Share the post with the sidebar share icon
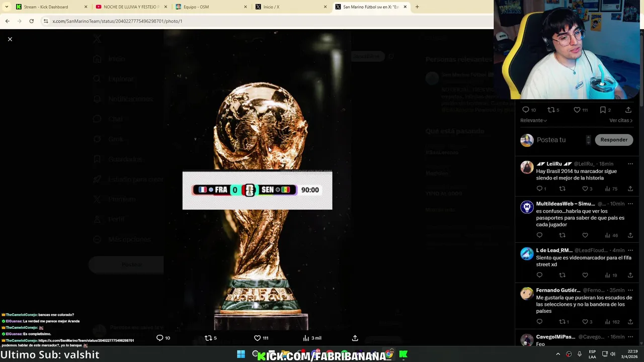Screen dimensions: 644x362 pyautogui.click(x=628, y=110)
